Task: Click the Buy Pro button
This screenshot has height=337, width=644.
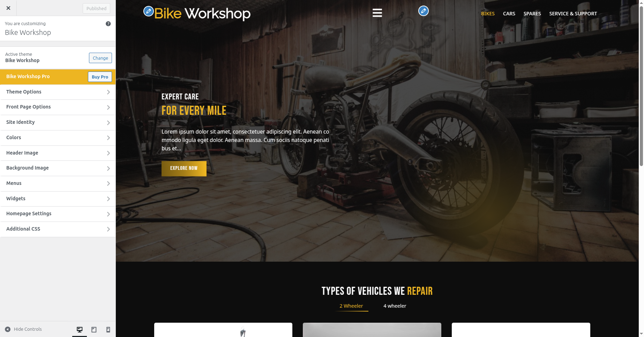Action: [100, 77]
